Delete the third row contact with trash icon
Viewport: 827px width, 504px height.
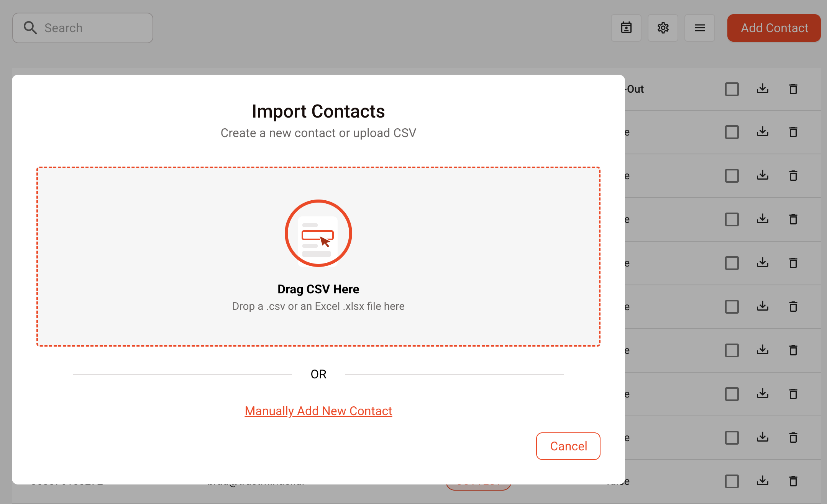[x=793, y=176]
